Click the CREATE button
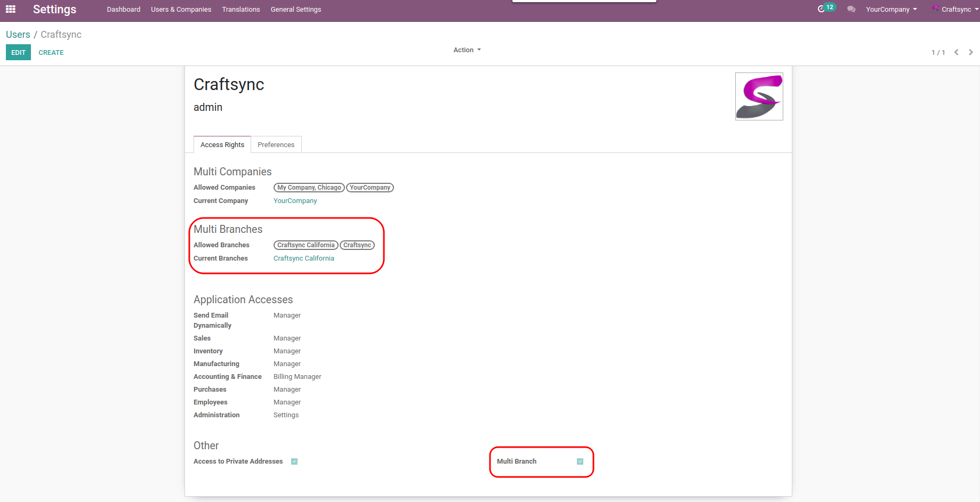This screenshot has width=980, height=502. tap(51, 53)
